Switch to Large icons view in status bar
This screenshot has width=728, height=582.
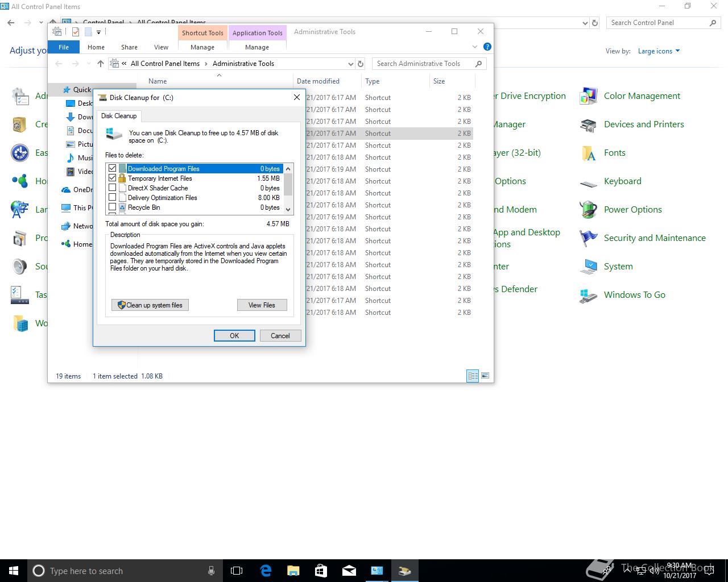[485, 376]
